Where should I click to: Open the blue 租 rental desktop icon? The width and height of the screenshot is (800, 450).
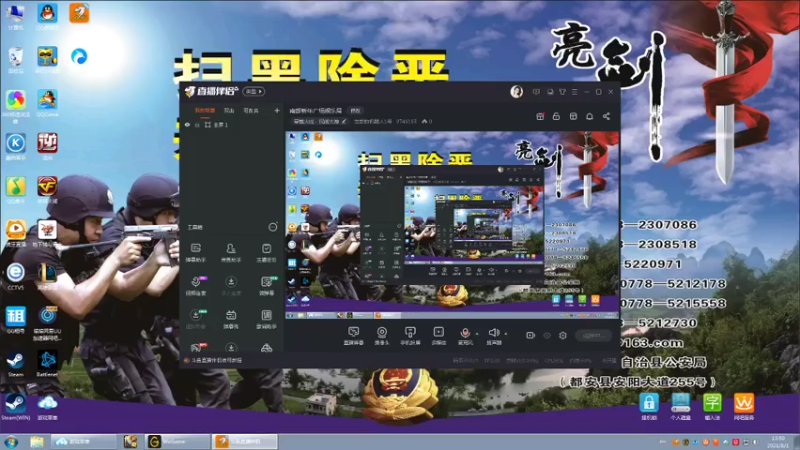[15, 320]
